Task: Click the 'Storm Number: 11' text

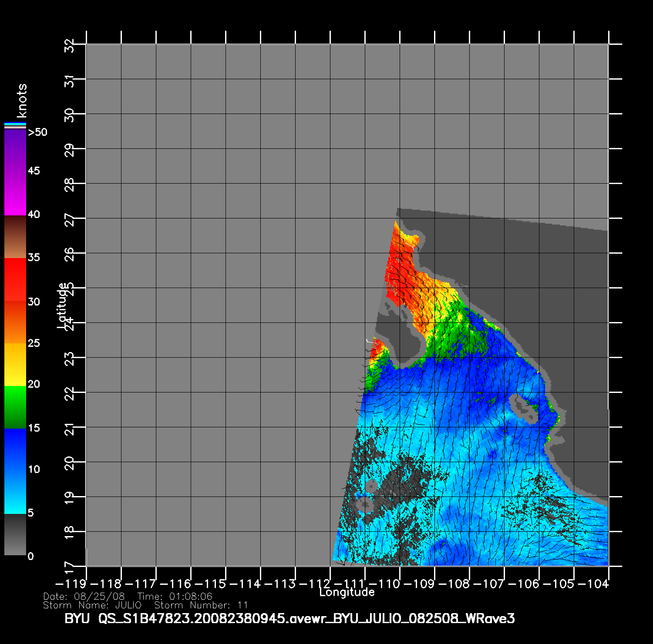Action: coord(201,605)
